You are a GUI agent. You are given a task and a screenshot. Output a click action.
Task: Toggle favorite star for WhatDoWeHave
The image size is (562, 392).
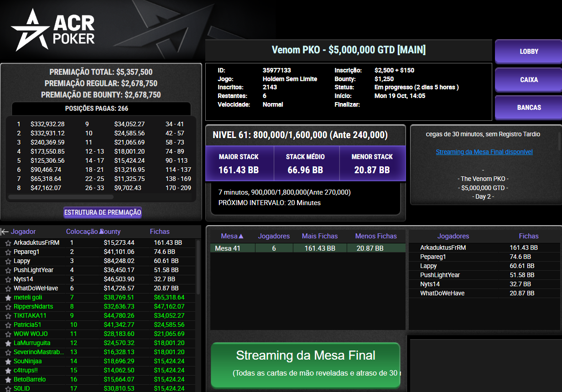(8, 289)
